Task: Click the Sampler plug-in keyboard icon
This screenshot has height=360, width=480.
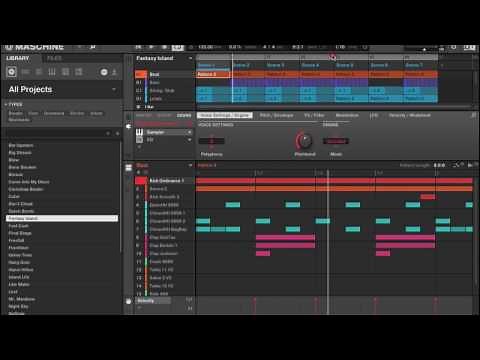Action: (139, 132)
